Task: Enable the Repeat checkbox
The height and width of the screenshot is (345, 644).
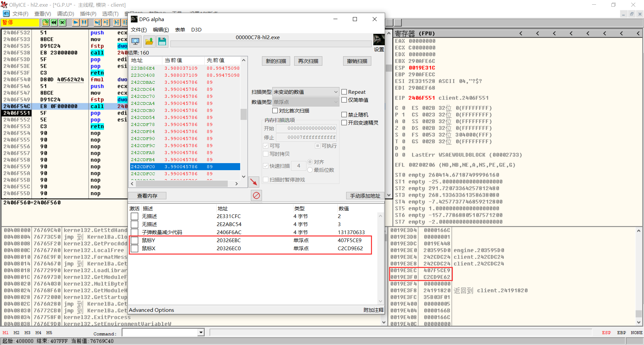Action: pos(344,92)
